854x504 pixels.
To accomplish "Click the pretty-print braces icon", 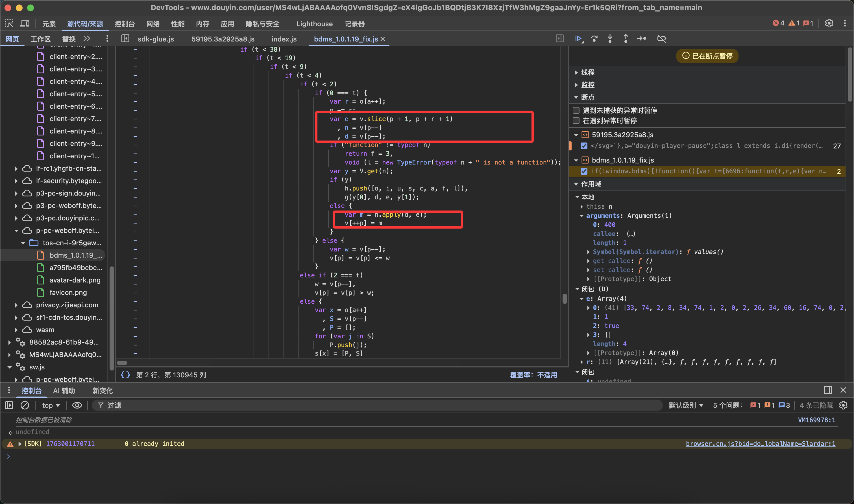I will pos(125,374).
